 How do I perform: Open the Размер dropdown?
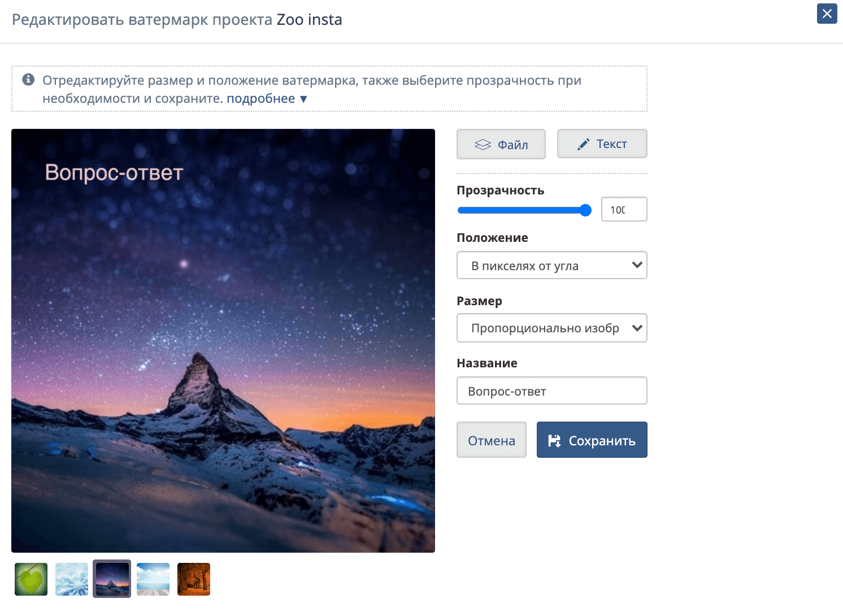click(552, 328)
